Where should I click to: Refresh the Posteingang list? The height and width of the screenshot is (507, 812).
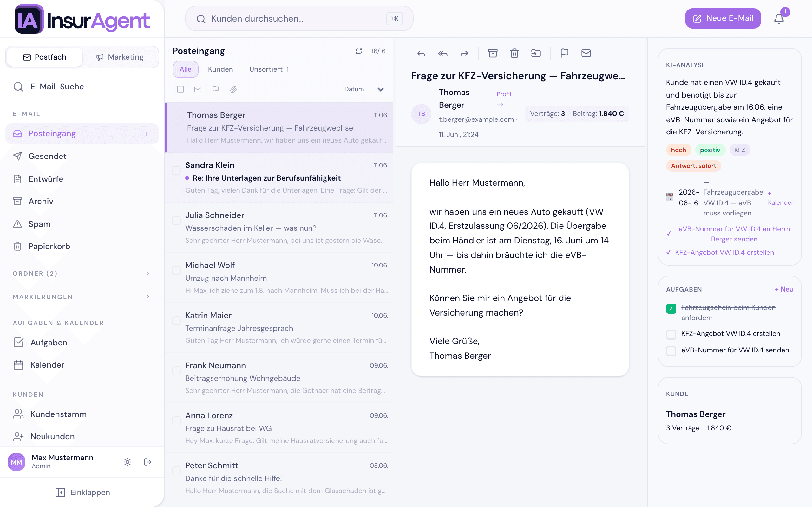point(359,51)
